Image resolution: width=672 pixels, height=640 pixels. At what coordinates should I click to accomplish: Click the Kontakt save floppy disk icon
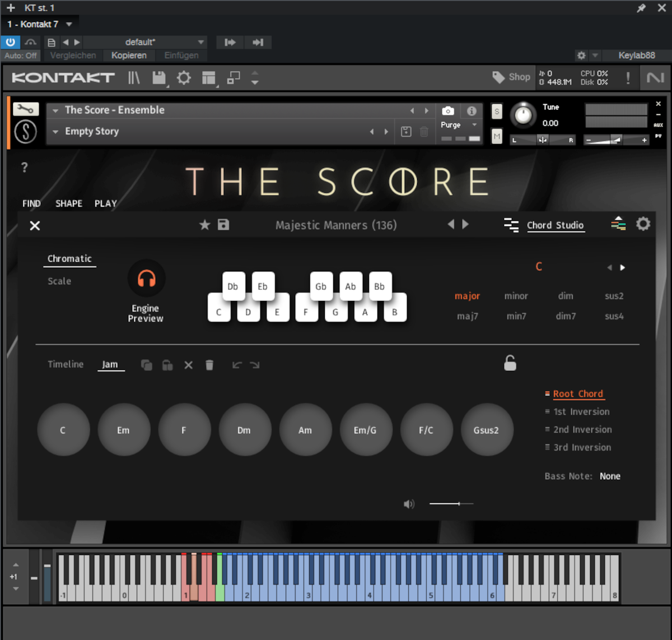click(x=159, y=78)
